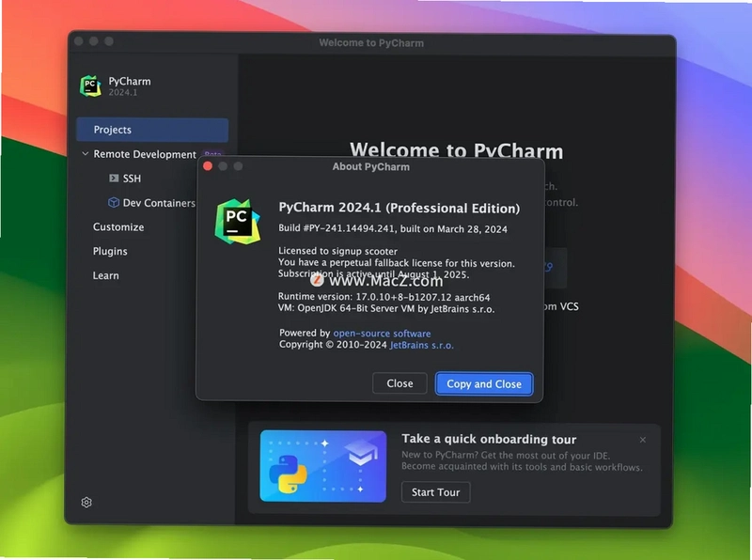The height and width of the screenshot is (560, 752).
Task: Click the Dev Containers cube icon
Action: click(114, 202)
